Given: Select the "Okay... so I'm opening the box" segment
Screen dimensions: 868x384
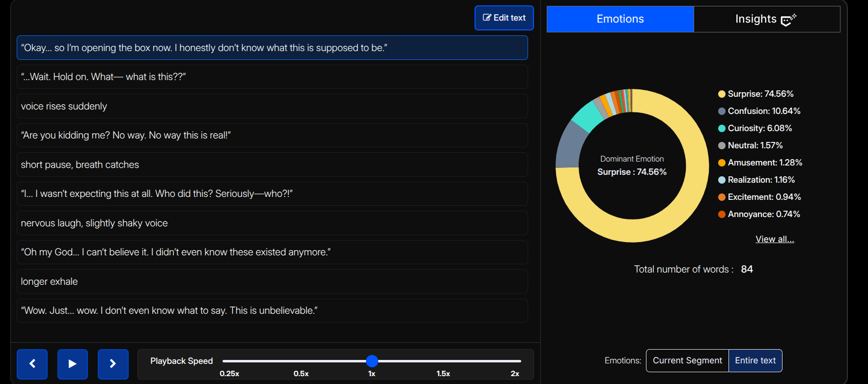Looking at the screenshot, I should (x=272, y=48).
